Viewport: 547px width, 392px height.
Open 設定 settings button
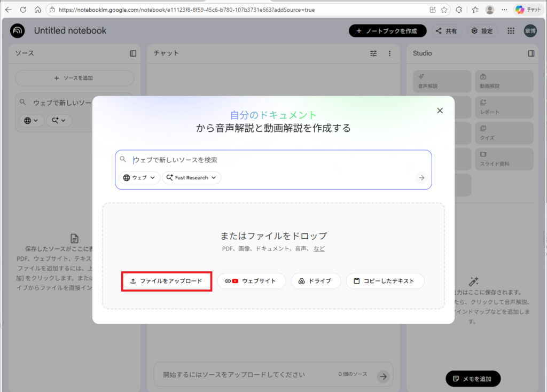pyautogui.click(x=482, y=31)
